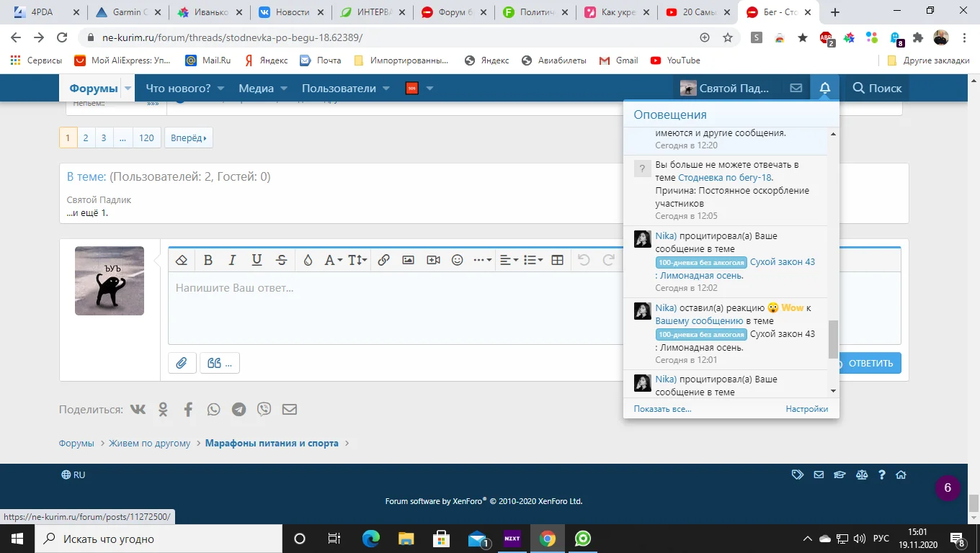The width and height of the screenshot is (980, 553).
Task: Click the footer home icon
Action: [x=901, y=475]
